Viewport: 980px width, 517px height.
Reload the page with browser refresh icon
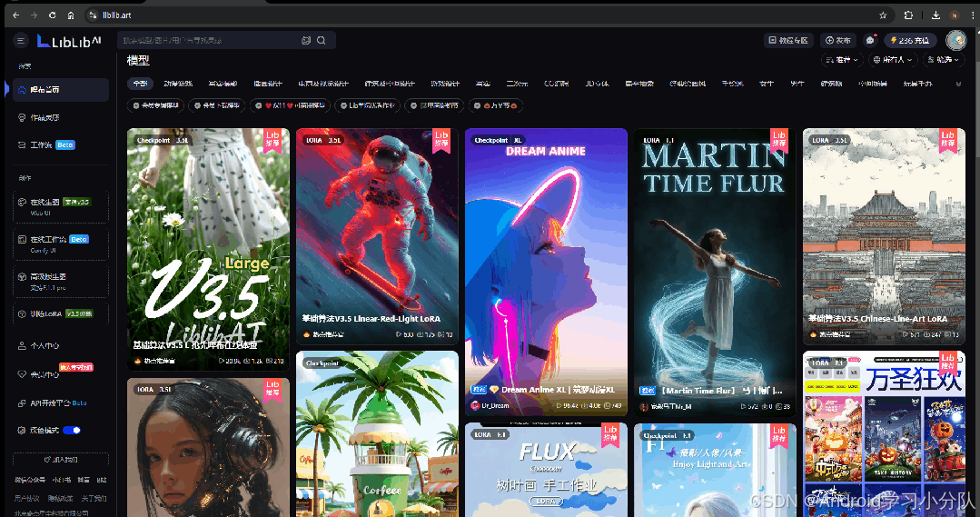click(x=52, y=15)
